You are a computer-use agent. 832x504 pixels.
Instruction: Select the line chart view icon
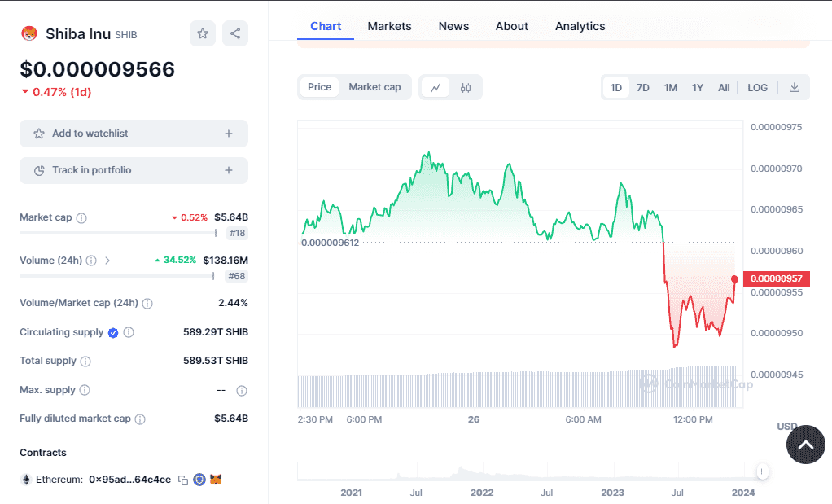436,88
